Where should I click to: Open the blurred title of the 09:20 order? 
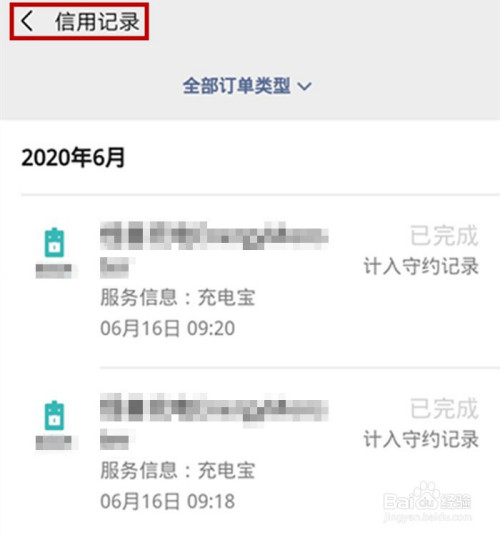click(214, 235)
